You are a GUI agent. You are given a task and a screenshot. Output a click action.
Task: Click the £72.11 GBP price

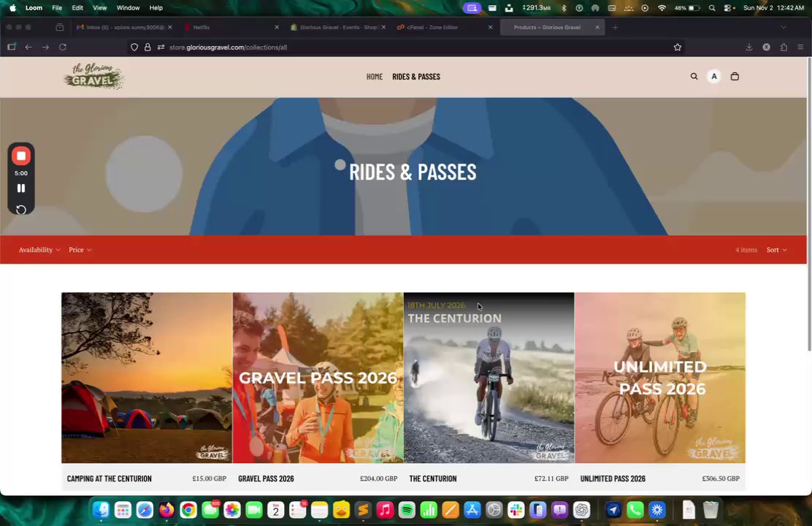[551, 479]
